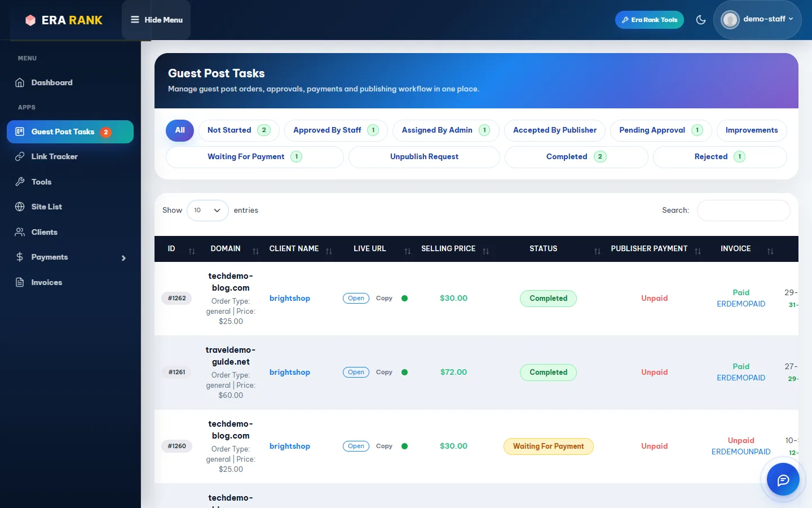Click the Era Rank logo icon

coord(30,20)
